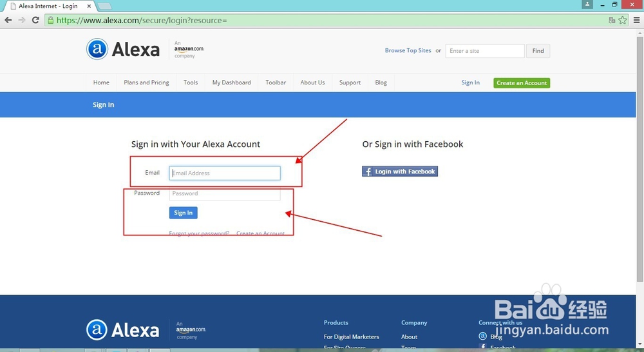Click Sign In link in navigation bar
This screenshot has height=352, width=644.
(x=470, y=83)
